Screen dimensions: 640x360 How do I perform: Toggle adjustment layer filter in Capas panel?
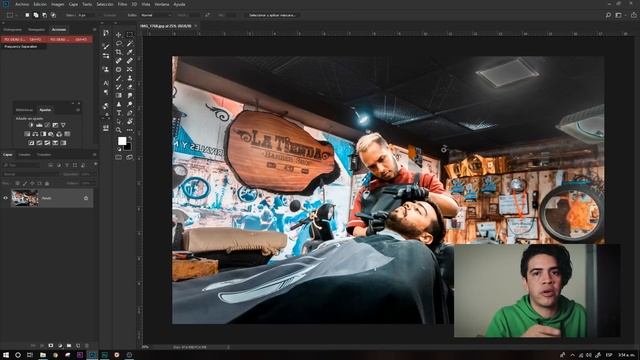click(59, 165)
